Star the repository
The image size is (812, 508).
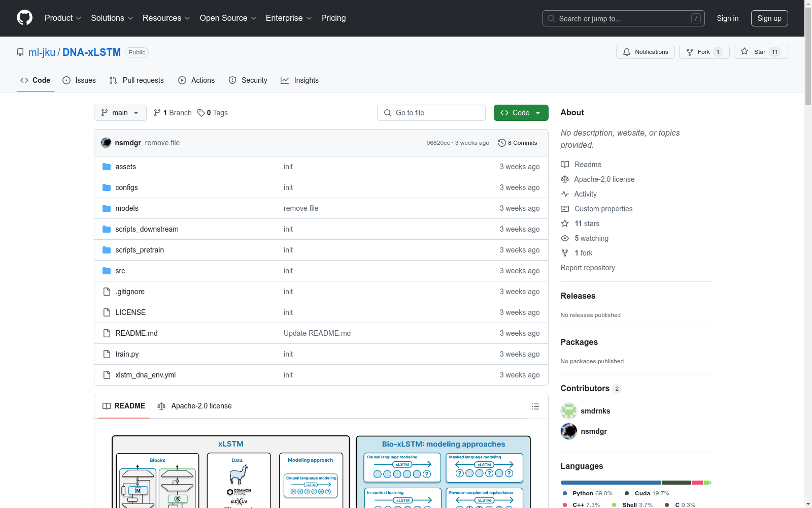[761, 52]
